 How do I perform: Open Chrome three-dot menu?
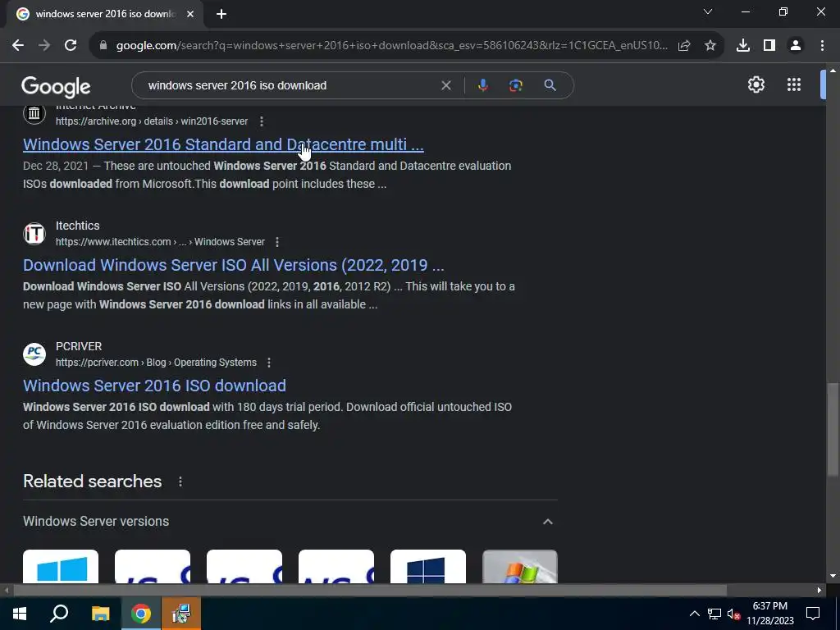[x=822, y=46]
